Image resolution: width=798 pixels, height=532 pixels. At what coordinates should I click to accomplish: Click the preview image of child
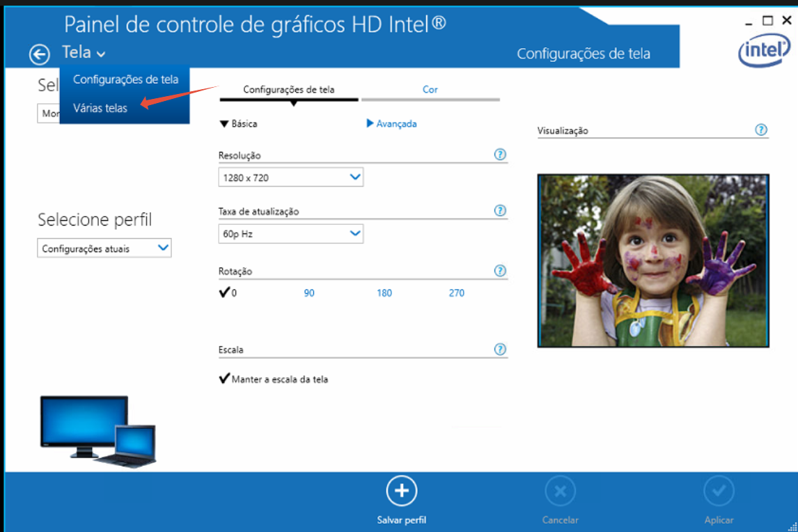(653, 260)
